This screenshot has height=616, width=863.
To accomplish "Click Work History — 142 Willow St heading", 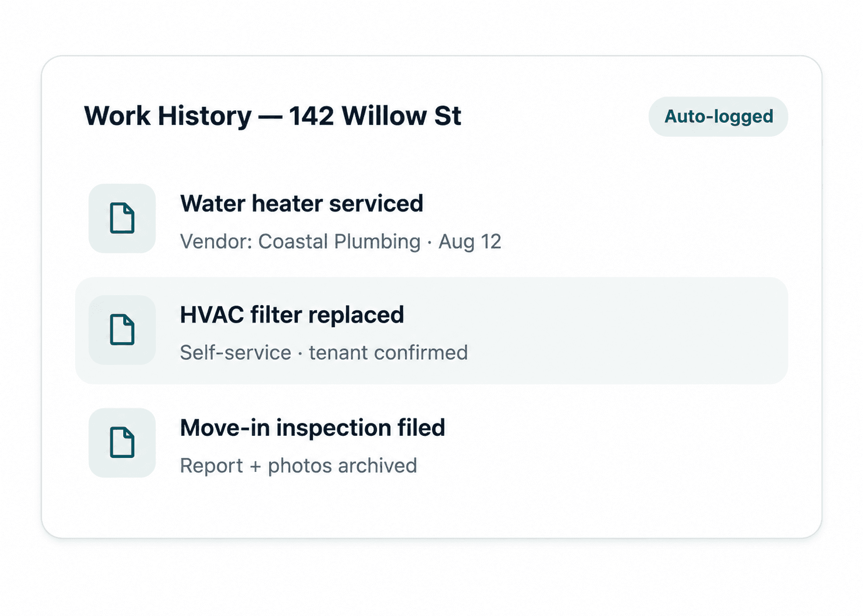I will (x=273, y=116).
